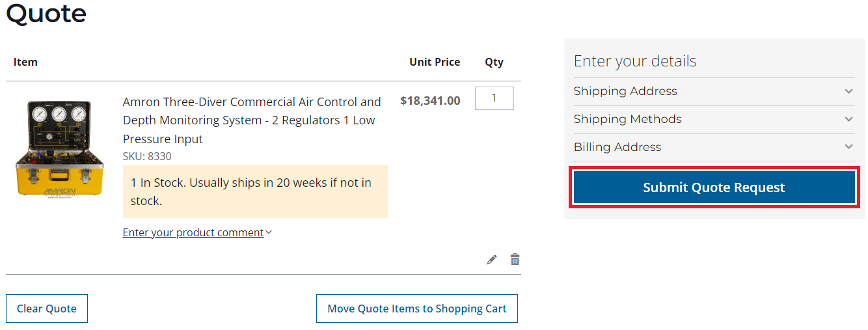Click the "1 In Stock" notice box
868x330 pixels.
pyautogui.click(x=255, y=191)
